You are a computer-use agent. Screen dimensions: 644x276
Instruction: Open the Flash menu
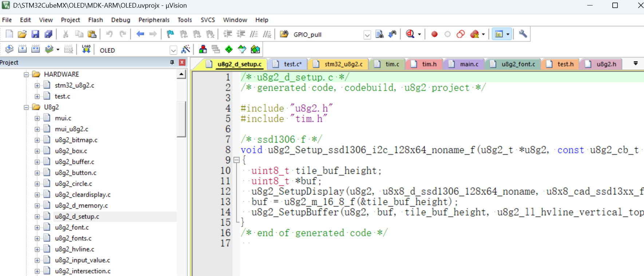[x=95, y=20]
